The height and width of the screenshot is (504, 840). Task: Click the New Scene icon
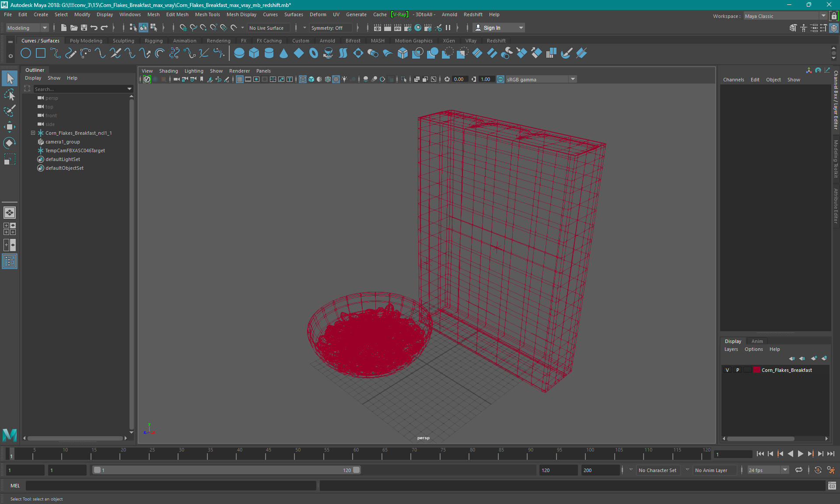coord(64,28)
